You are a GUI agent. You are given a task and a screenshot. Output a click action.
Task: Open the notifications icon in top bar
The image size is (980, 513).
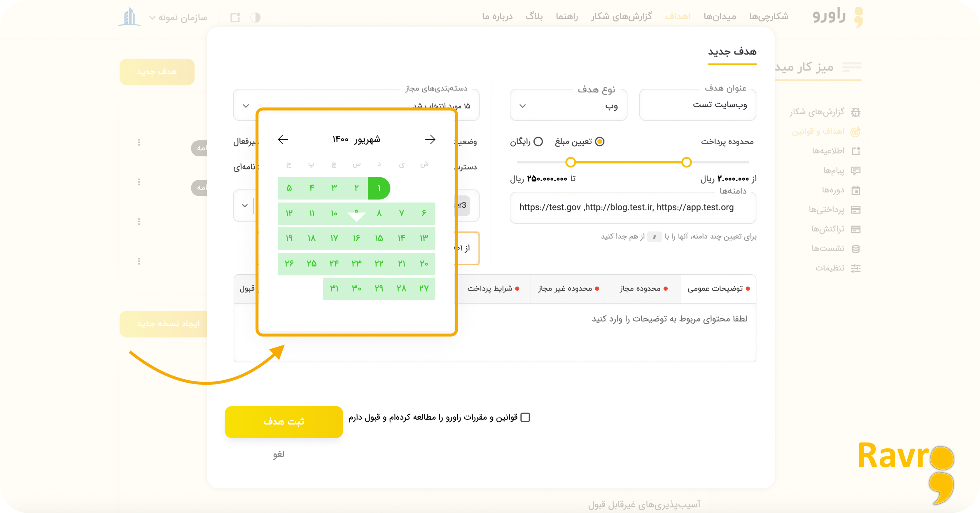[235, 18]
